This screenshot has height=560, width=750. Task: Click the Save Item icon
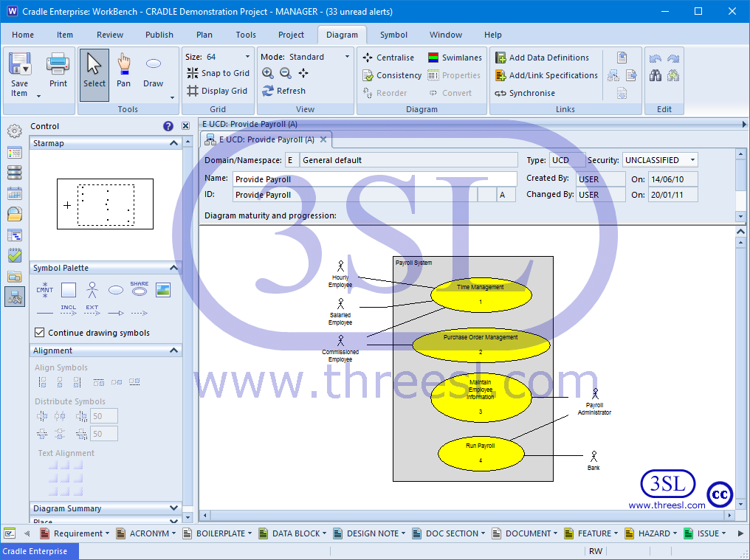point(20,63)
